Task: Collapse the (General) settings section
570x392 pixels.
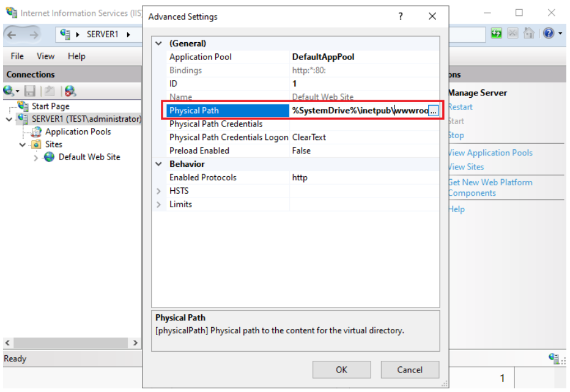Action: [159, 43]
